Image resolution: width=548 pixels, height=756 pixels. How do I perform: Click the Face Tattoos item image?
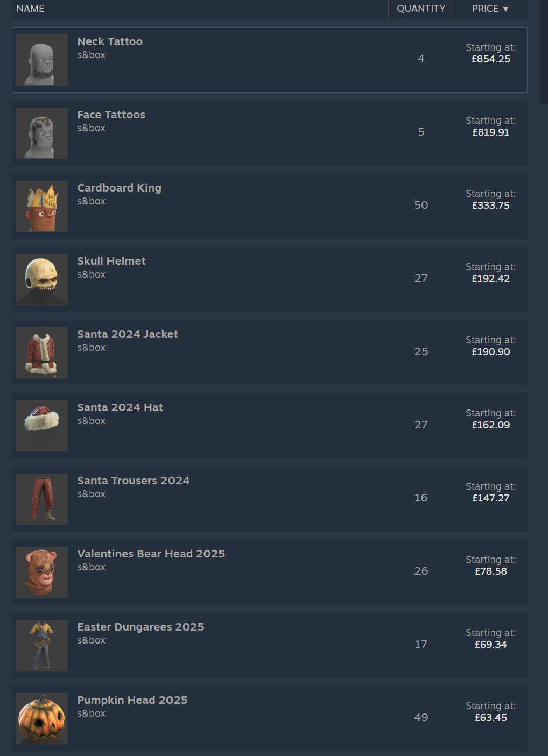point(41,133)
